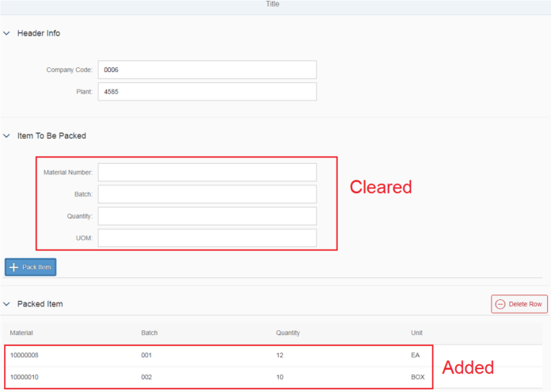
Task: Focus the Batch input field
Action: [207, 194]
